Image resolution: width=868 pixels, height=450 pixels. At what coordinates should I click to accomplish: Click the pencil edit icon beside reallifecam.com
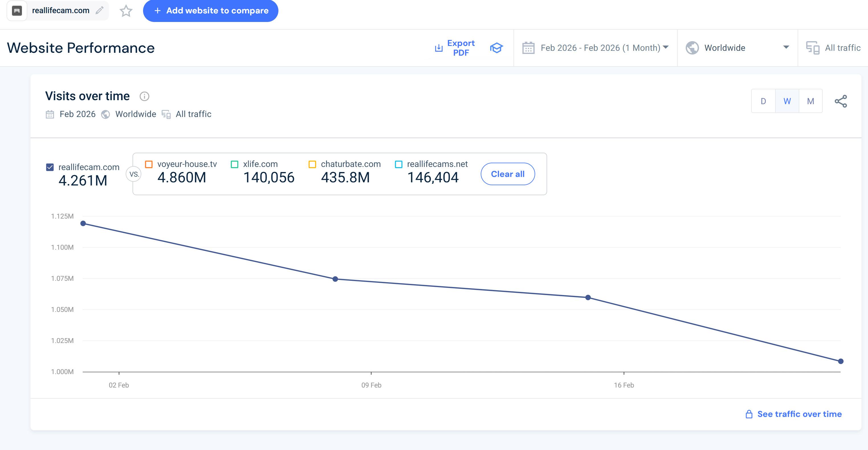tap(99, 11)
